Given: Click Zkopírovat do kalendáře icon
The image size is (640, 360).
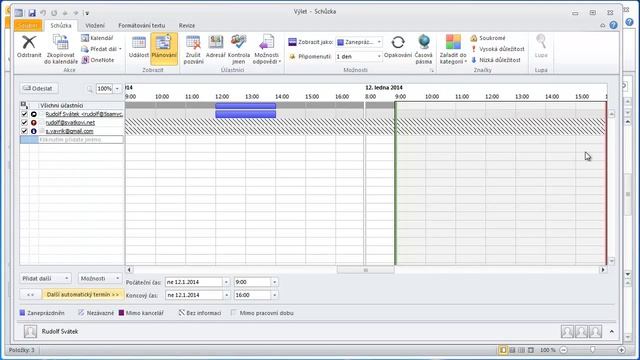Looking at the screenshot, I should [60, 42].
